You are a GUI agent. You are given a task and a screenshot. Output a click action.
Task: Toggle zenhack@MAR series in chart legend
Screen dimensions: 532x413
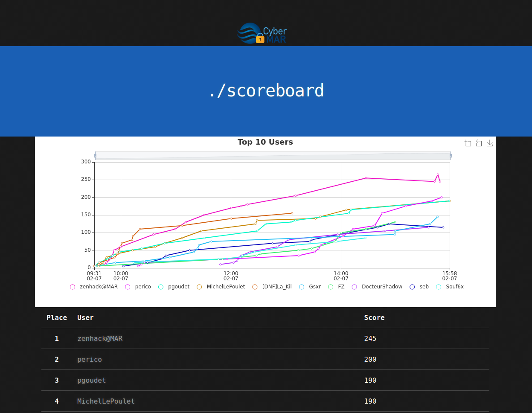pyautogui.click(x=93, y=287)
